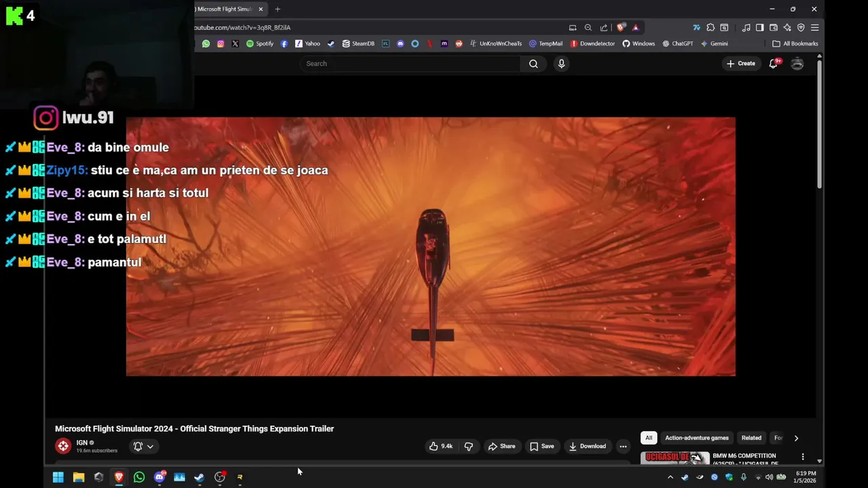
Task: Open the Reddit bookmark icon
Action: click(x=459, y=43)
